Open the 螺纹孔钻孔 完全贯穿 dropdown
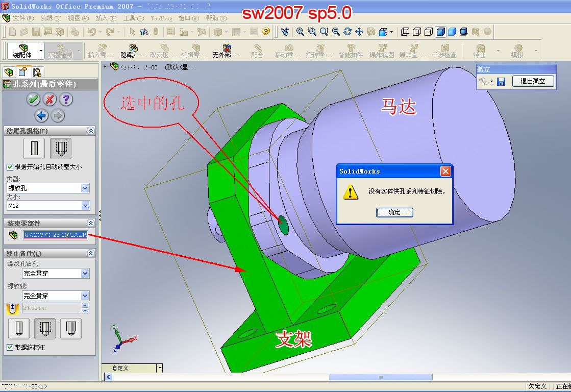The height and width of the screenshot is (392, 571). point(85,273)
